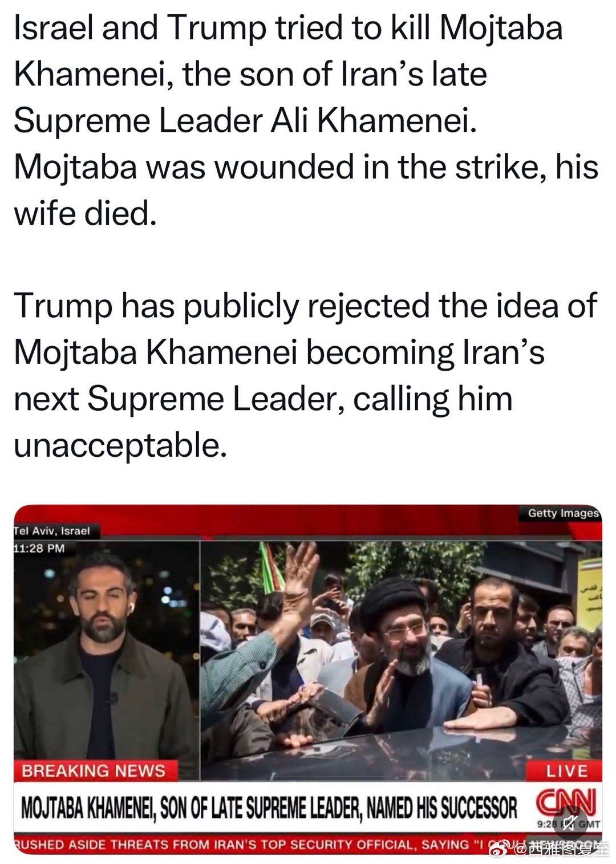Select the first paragraph about Israel and Trump
The height and width of the screenshot is (864, 616).
[306, 120]
